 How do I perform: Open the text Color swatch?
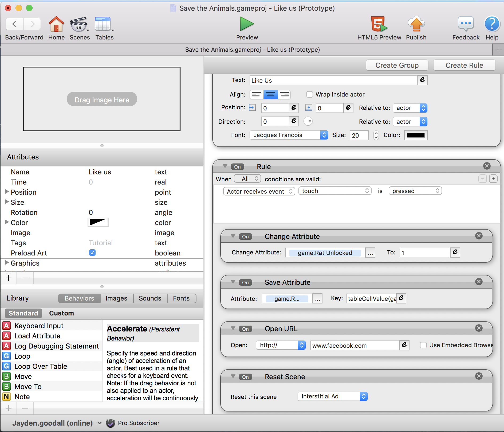416,135
